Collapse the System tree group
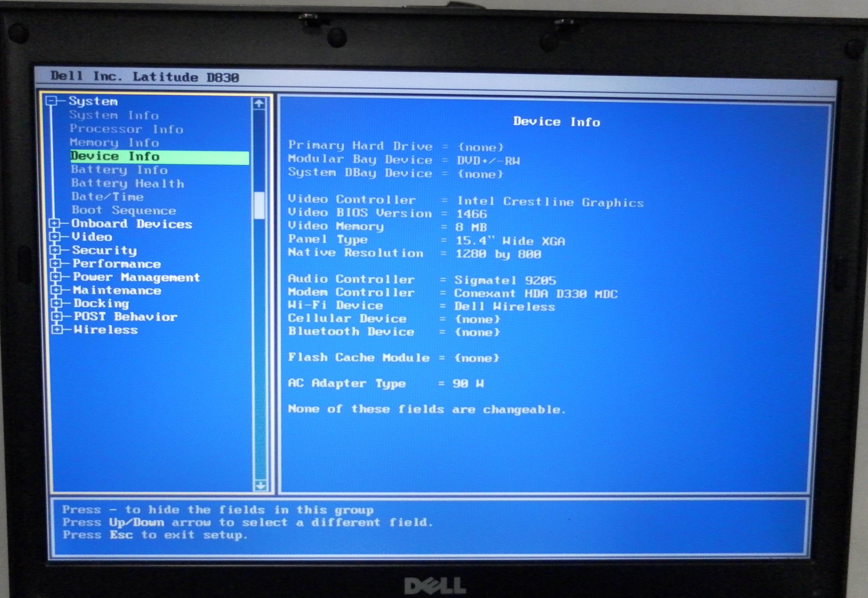The image size is (868, 598). click(51, 101)
